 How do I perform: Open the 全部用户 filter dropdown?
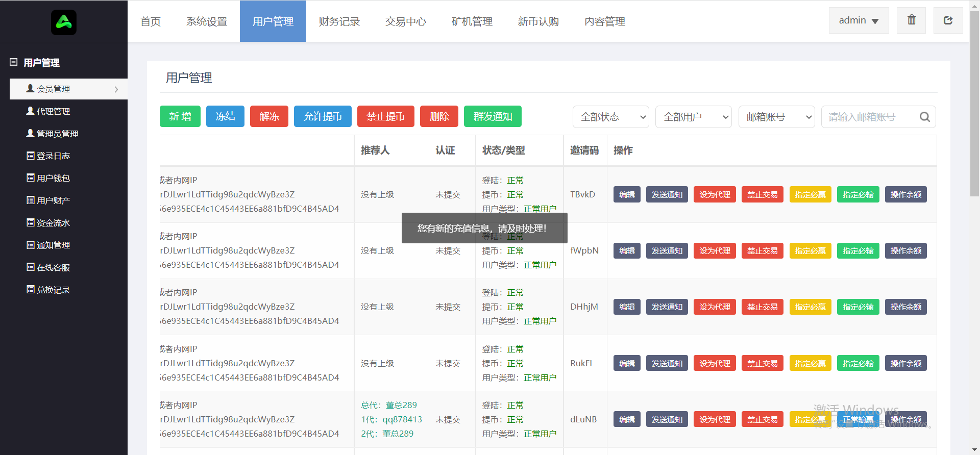click(x=694, y=117)
